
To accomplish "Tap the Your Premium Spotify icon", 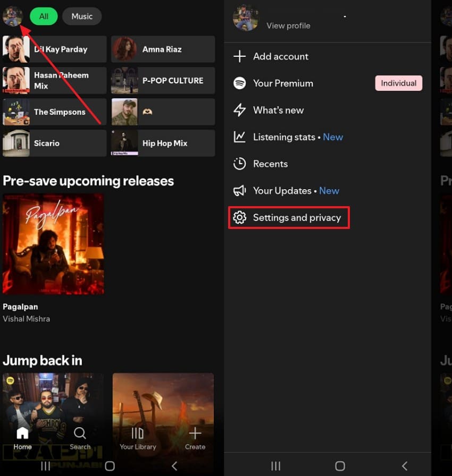I will pos(240,83).
